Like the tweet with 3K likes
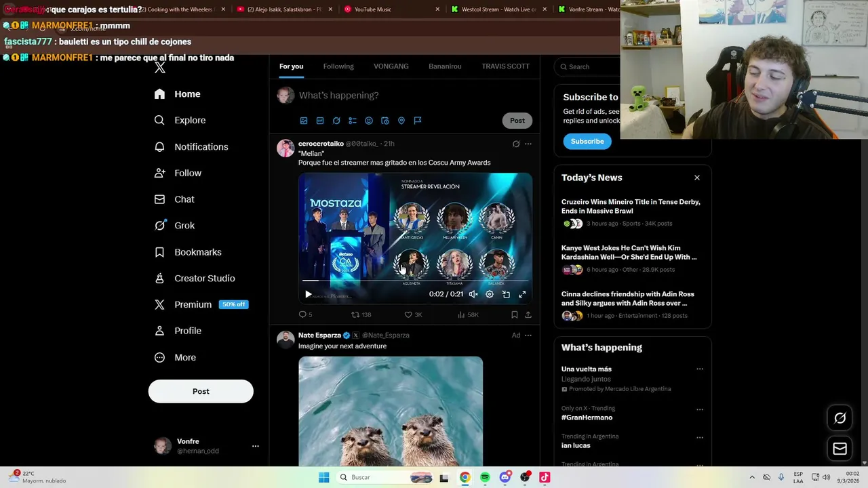This screenshot has height=488, width=868. tap(413, 314)
